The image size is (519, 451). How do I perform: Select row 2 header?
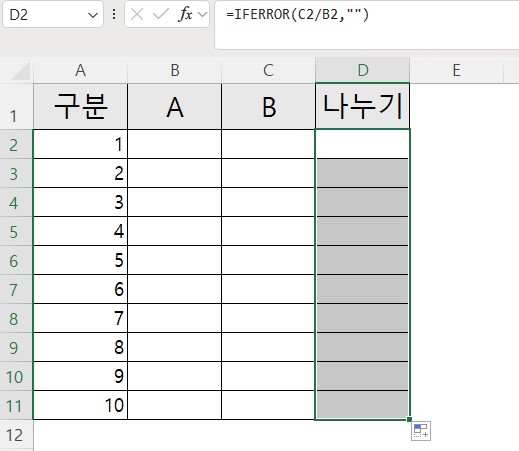(16, 144)
